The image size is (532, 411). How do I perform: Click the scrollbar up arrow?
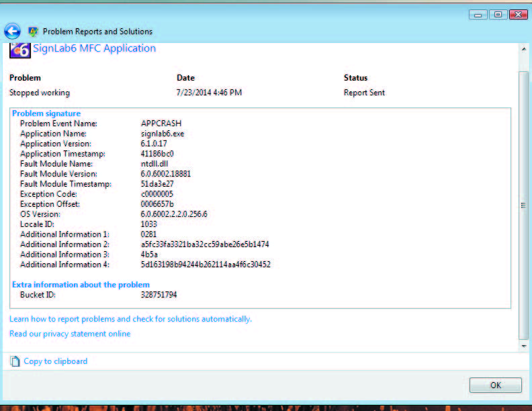(524, 50)
